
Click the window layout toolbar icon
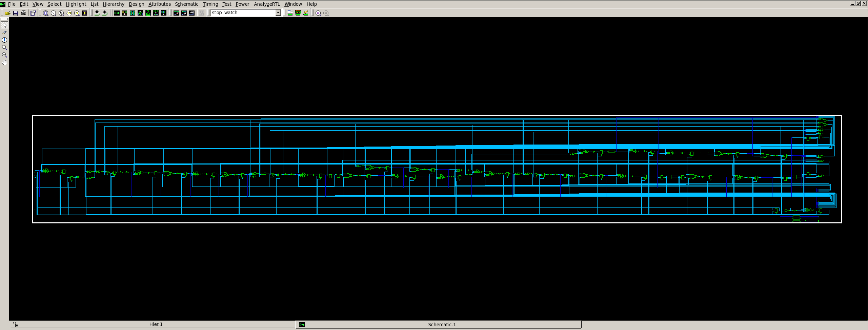(x=290, y=13)
